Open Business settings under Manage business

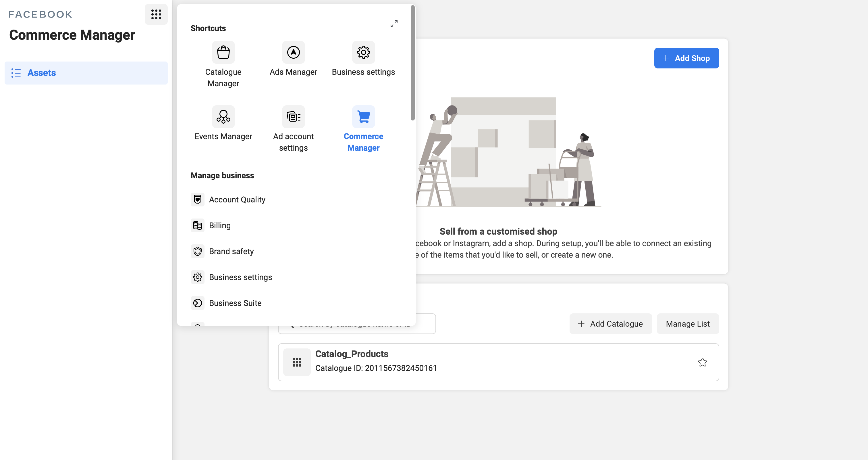pos(240,277)
